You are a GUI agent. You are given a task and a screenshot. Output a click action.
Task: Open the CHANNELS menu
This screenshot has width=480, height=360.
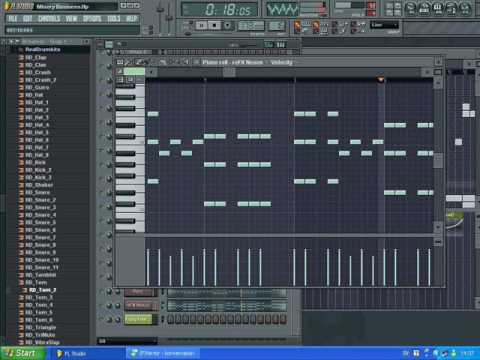49,19
